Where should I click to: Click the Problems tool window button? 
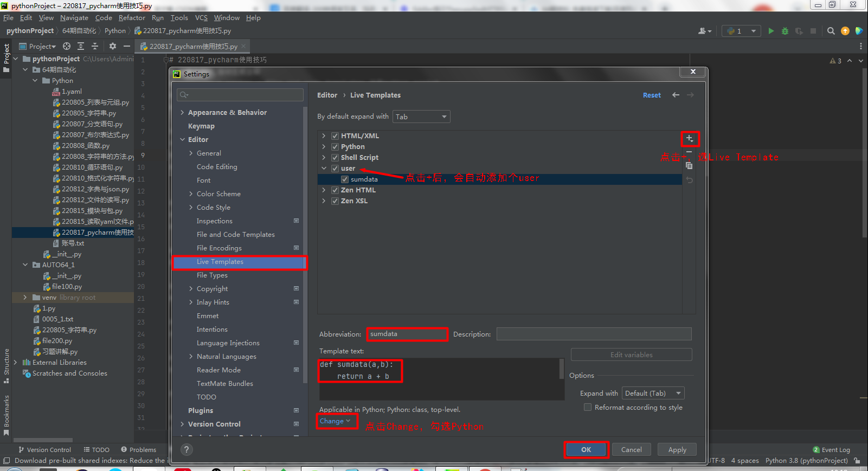tap(138, 450)
